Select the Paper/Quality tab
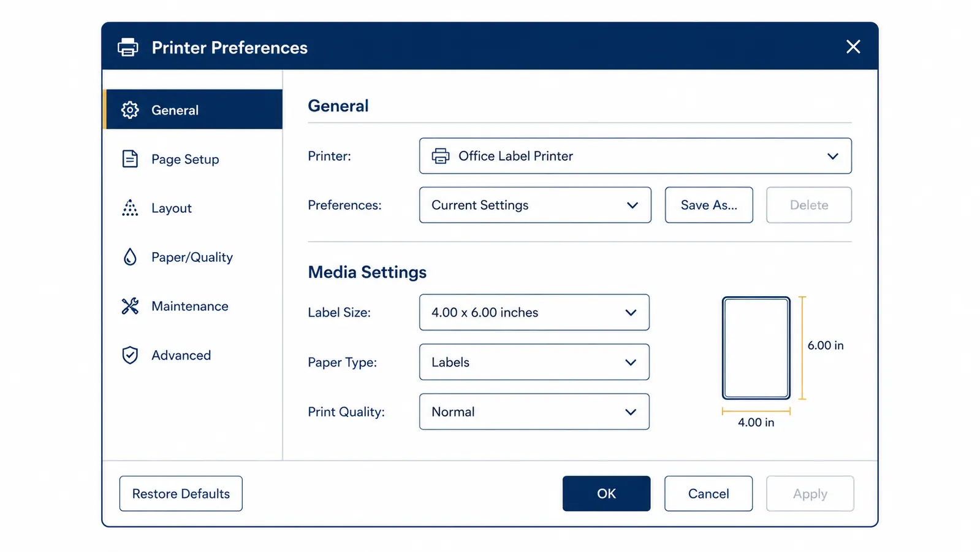Viewport: 980px width, 552px height. coord(194,257)
